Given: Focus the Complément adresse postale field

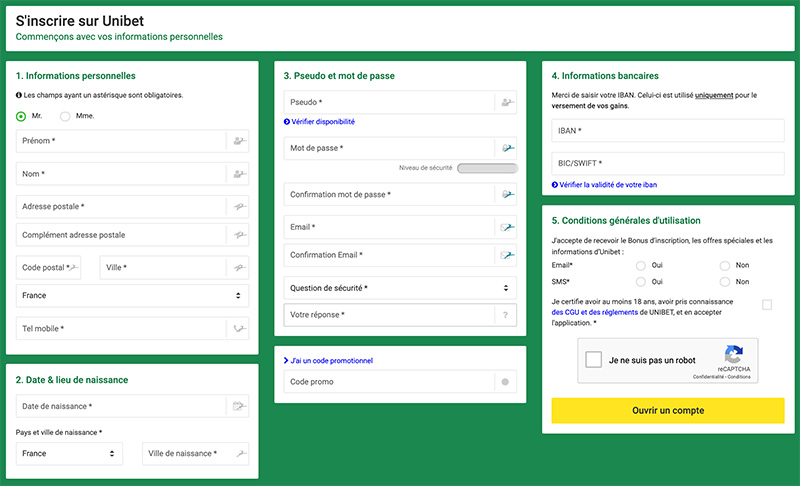Looking at the screenshot, I should (132, 235).
